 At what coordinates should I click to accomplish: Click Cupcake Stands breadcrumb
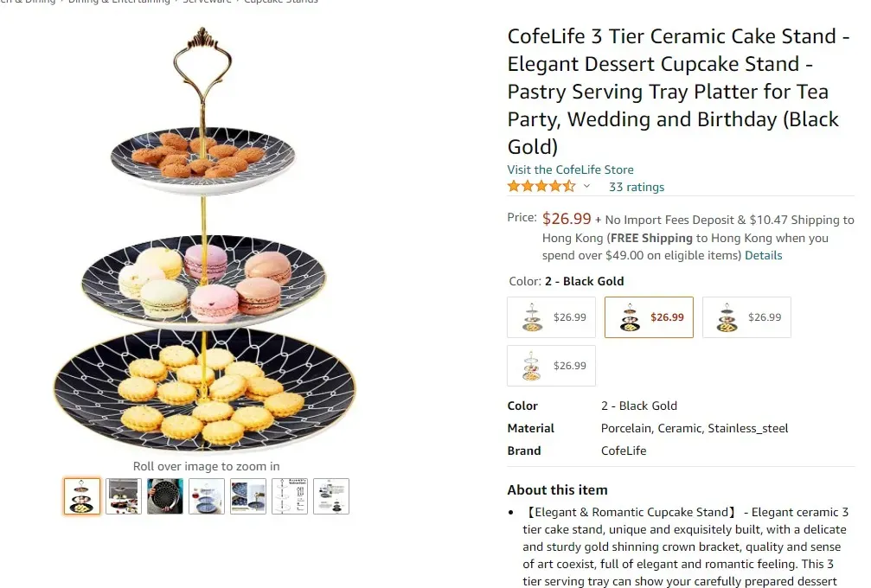281,2
